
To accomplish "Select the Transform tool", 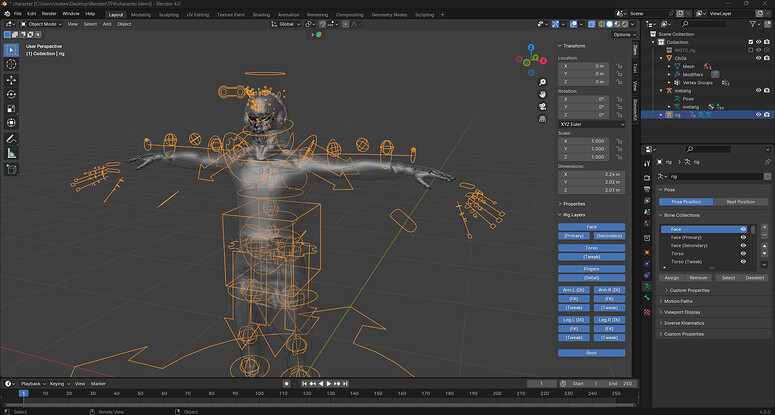I will 11,123.
